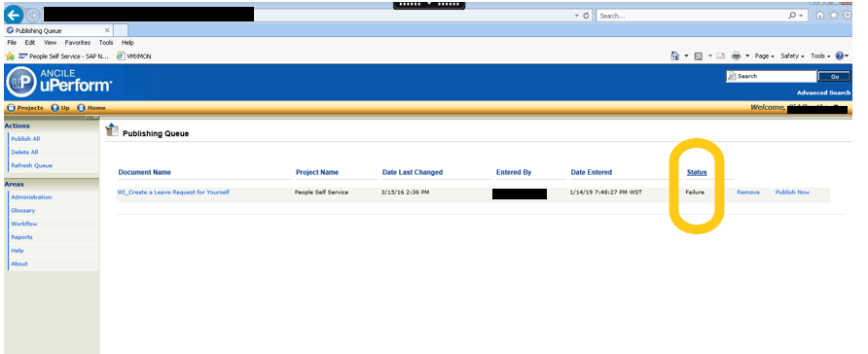Click the Home navigation button

pos(91,108)
